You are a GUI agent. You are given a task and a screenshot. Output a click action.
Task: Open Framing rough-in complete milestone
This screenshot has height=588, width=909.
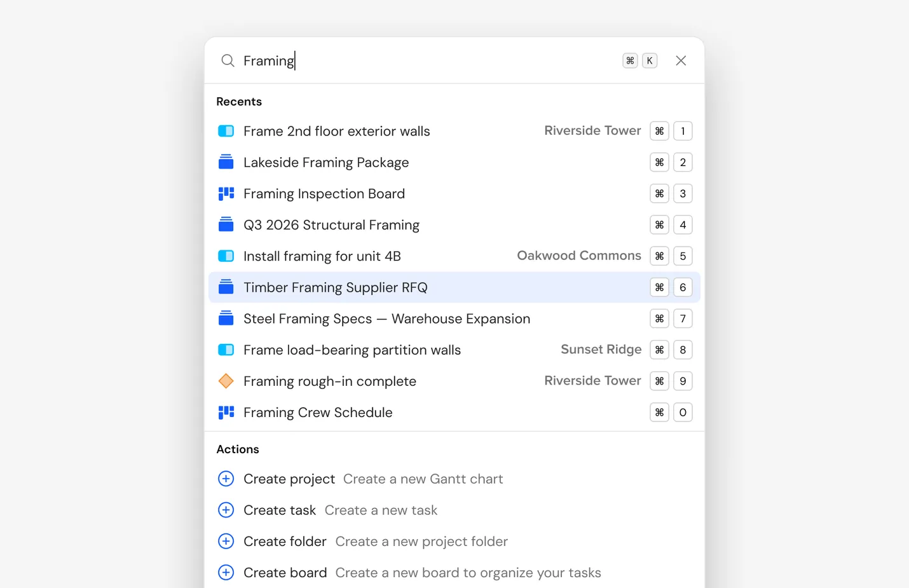point(454,381)
